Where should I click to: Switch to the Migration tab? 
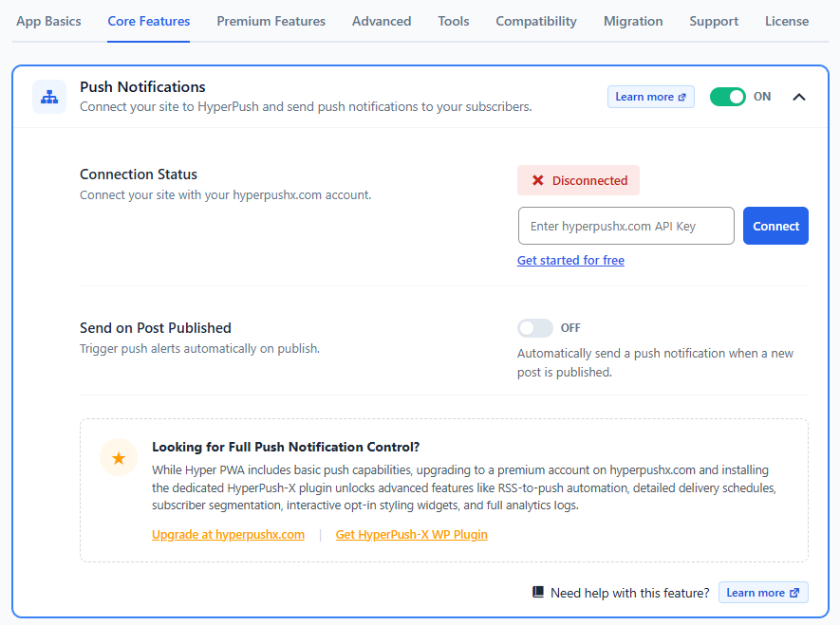click(633, 22)
